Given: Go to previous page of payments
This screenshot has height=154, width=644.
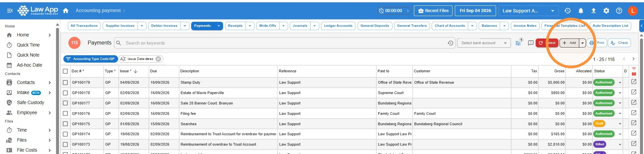Looking at the screenshot, I should (x=624, y=59).
